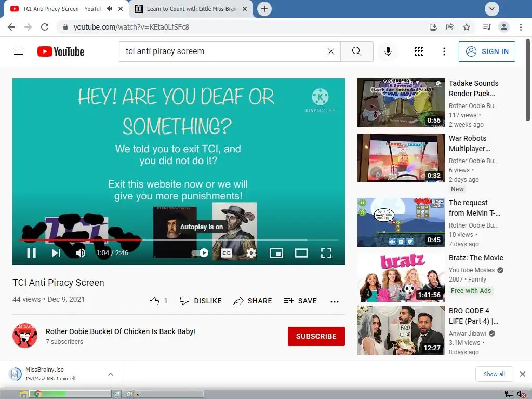Click YouTube Movies channel link
This screenshot has width=532, height=399.
472,270
